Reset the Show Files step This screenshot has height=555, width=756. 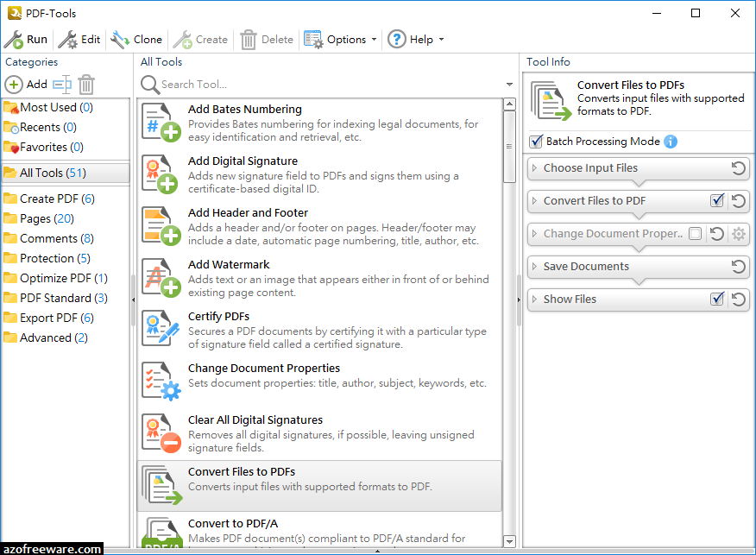(x=738, y=299)
